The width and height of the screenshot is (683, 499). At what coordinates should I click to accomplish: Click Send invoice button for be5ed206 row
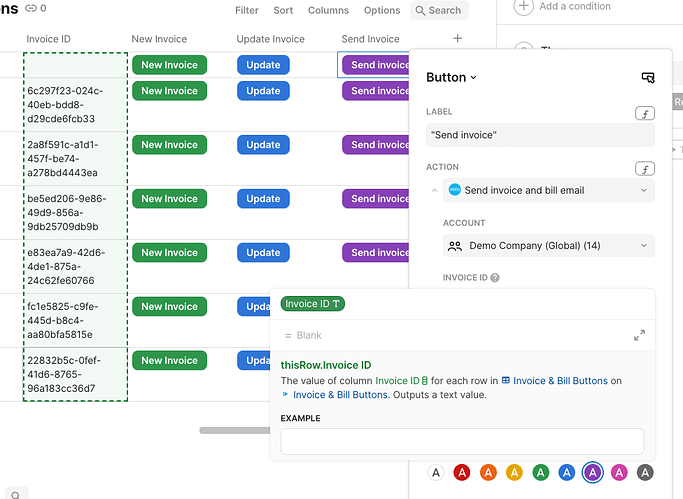click(375, 199)
